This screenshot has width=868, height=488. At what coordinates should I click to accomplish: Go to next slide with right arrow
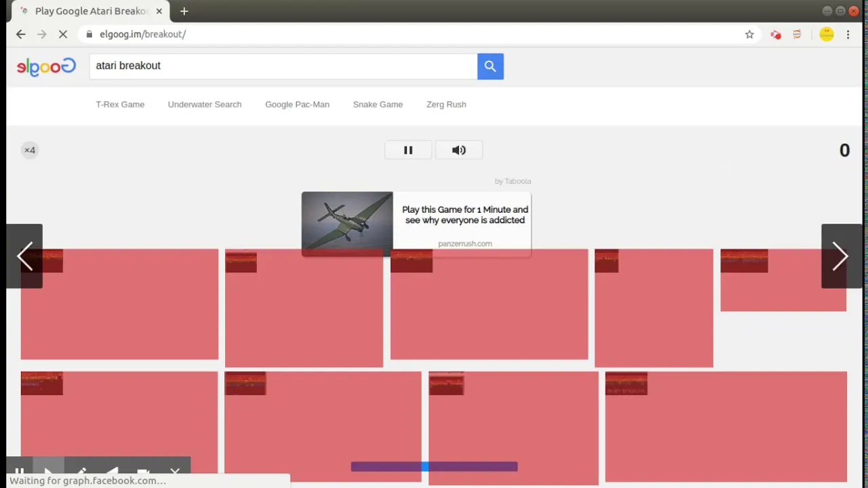[x=841, y=256]
